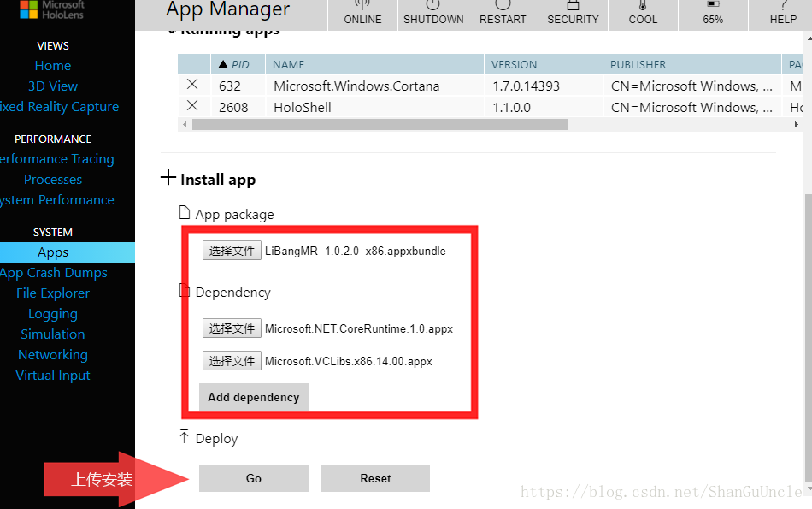
Task: Sort running apps by PUBLISHER column
Action: pyautogui.click(x=691, y=64)
